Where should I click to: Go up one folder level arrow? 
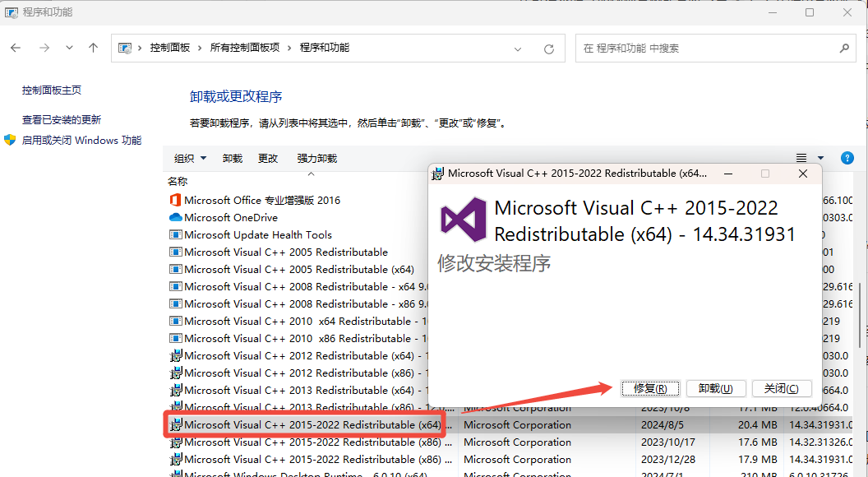click(94, 49)
